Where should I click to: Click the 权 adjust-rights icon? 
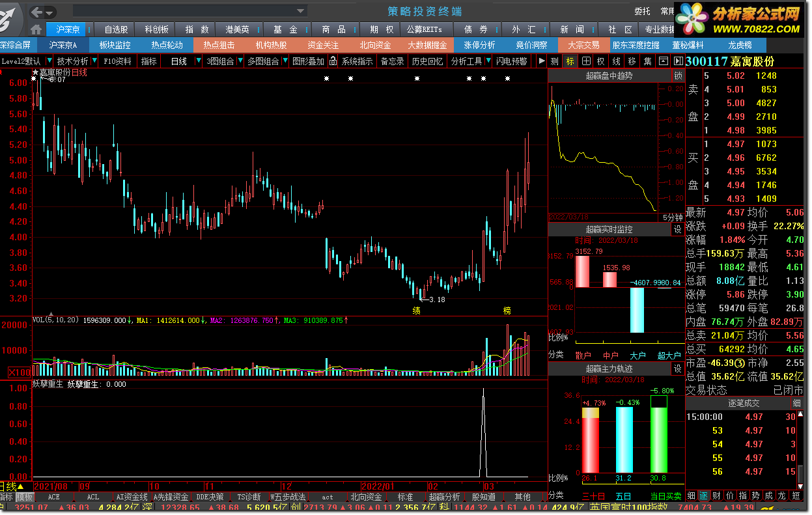pos(601,61)
